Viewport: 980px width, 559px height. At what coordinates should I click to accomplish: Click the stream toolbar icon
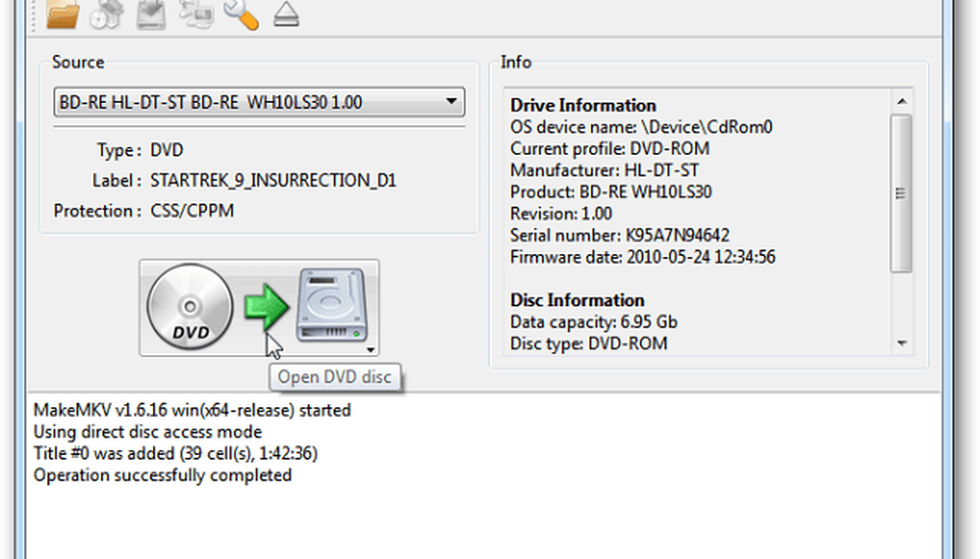(196, 14)
